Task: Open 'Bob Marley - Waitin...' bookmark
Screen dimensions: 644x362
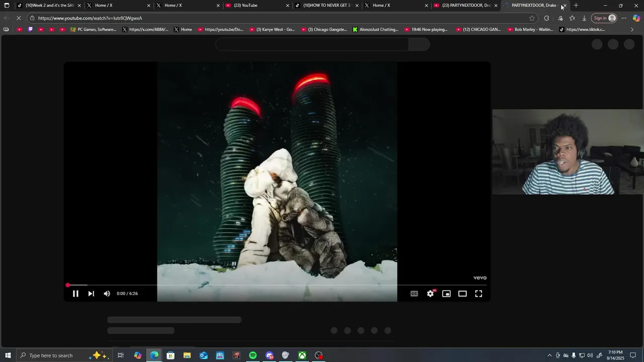Action: tap(530, 30)
